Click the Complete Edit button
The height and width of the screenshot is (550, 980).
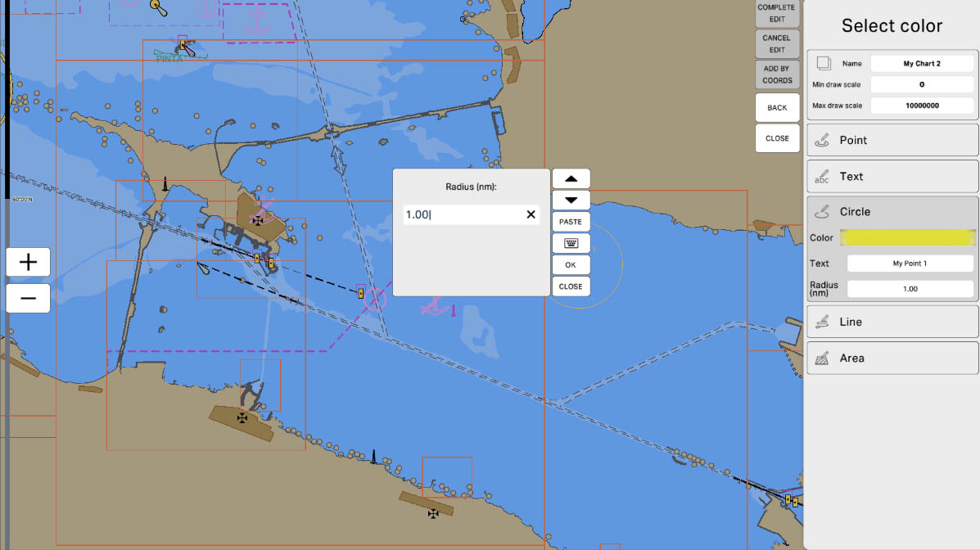point(777,13)
